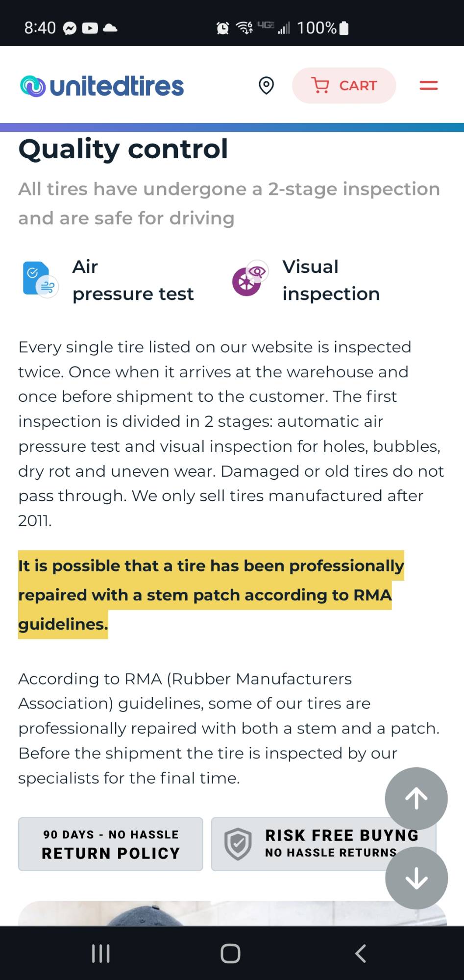This screenshot has height=980, width=464.
Task: Open 90 Days No Hassle Return Policy
Action: (111, 844)
